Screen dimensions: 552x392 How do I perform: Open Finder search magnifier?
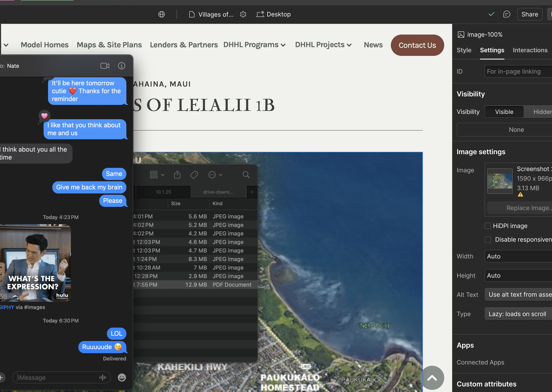point(246,174)
